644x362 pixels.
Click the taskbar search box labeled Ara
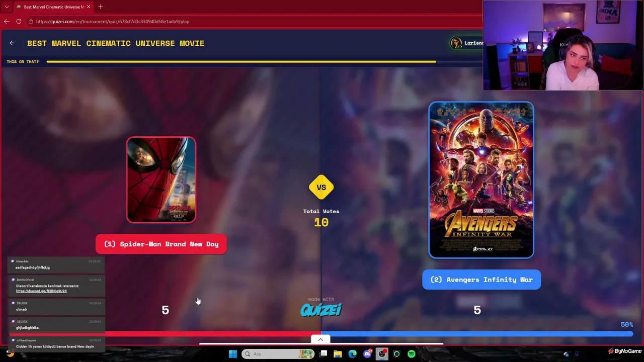(278, 354)
